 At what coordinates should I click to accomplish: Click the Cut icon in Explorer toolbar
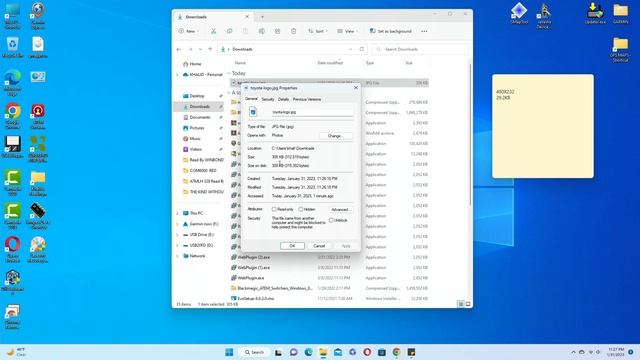[x=213, y=31]
